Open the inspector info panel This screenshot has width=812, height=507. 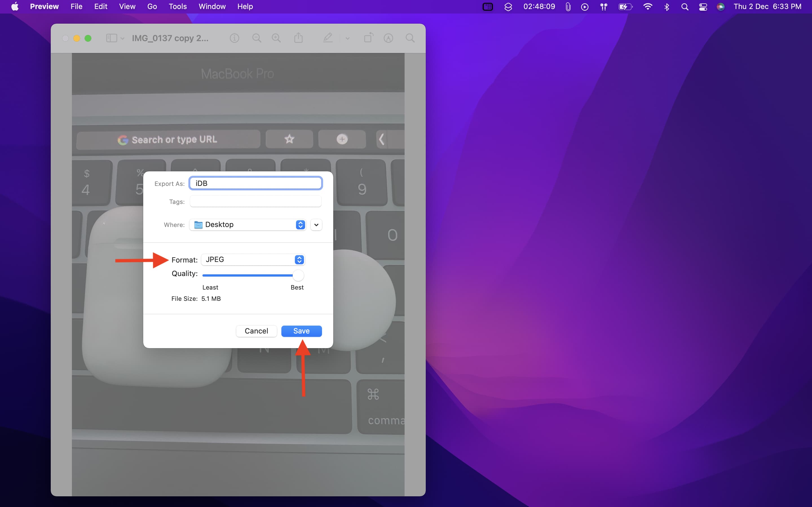tap(234, 38)
